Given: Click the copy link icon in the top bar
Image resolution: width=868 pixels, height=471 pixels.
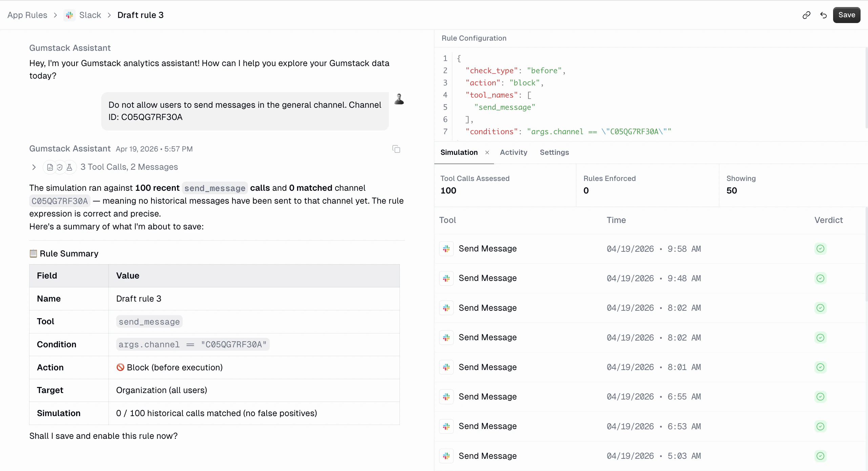Looking at the screenshot, I should pos(806,15).
